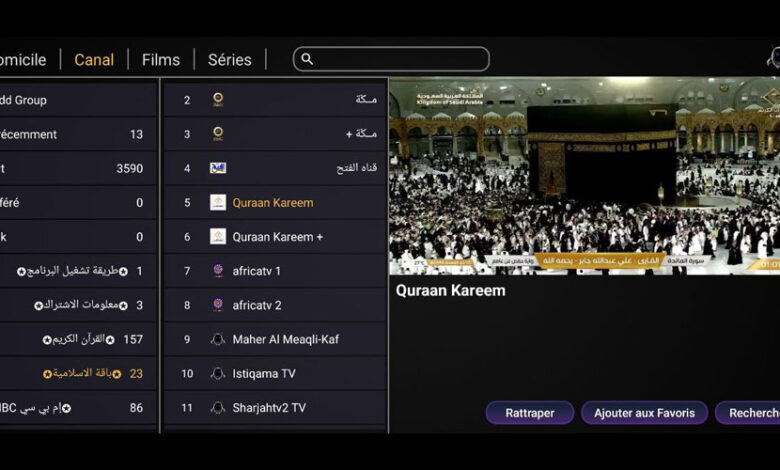Select the Quraan Kareem + channel

coord(278,237)
